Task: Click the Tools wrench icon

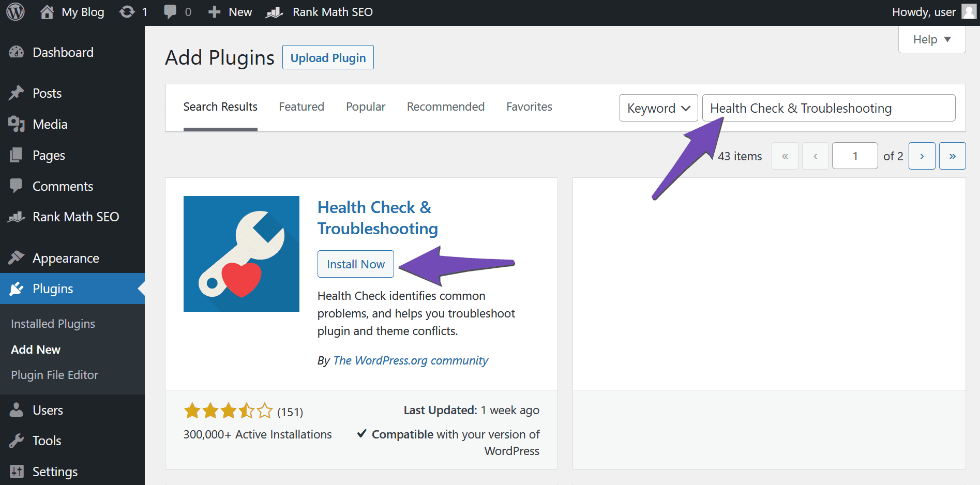Action: click(x=17, y=441)
